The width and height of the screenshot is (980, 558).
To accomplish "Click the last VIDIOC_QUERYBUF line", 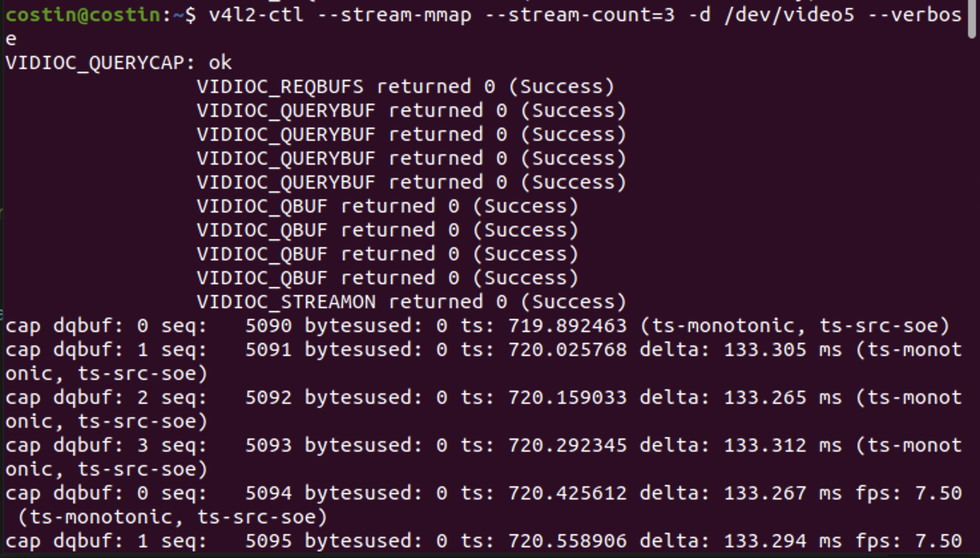I will point(412,182).
